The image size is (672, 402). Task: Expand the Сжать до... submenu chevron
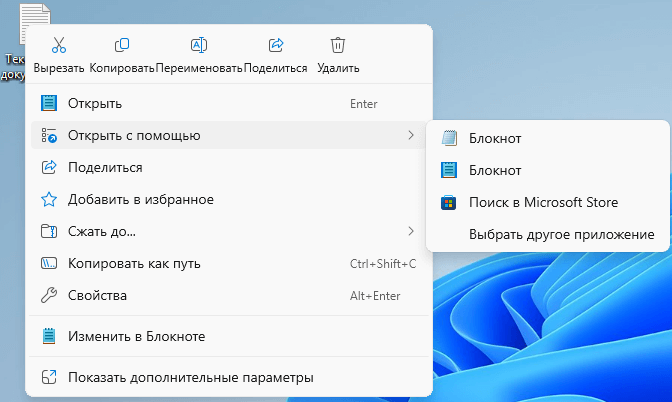tap(410, 231)
